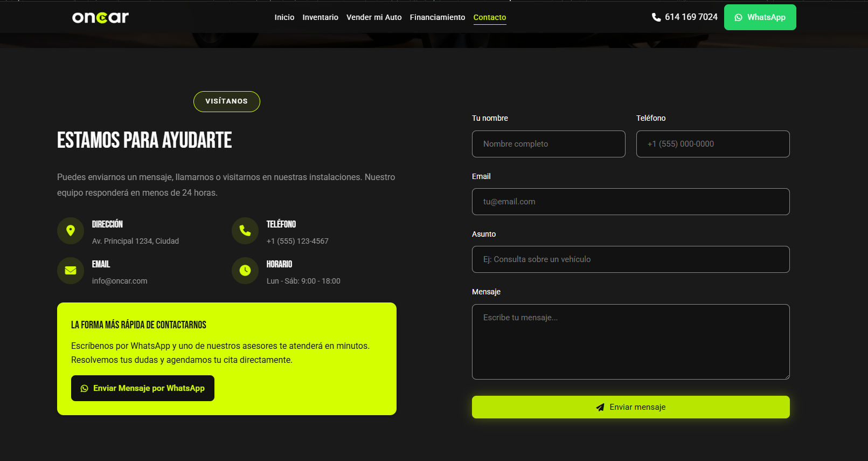Select the Contacto nav link

tap(490, 17)
